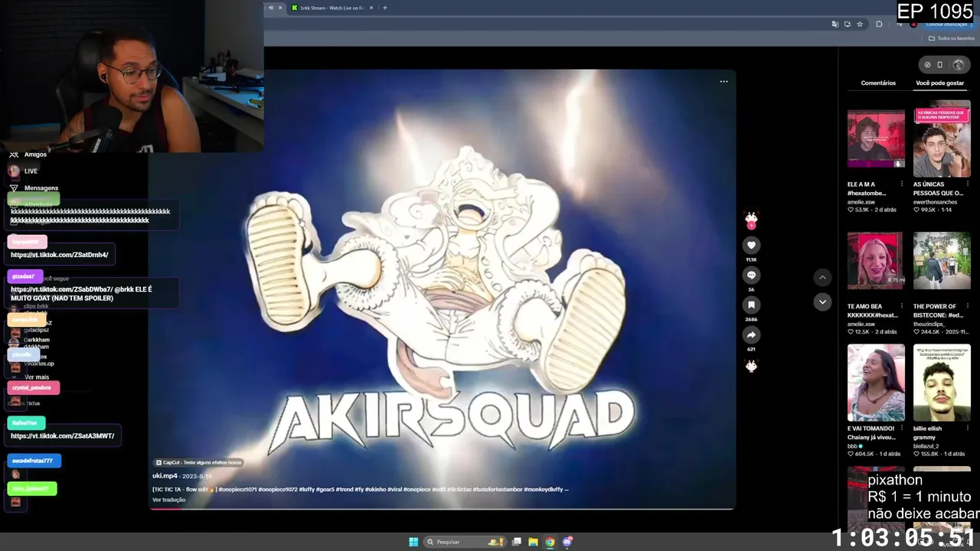This screenshot has width=980, height=551.
Task: Go to the next video arrow
Action: tap(822, 302)
